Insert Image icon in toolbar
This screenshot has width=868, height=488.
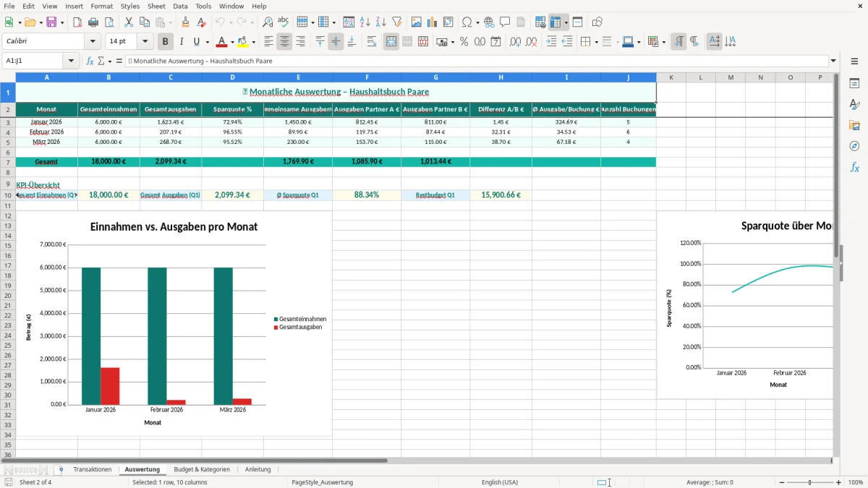(417, 22)
